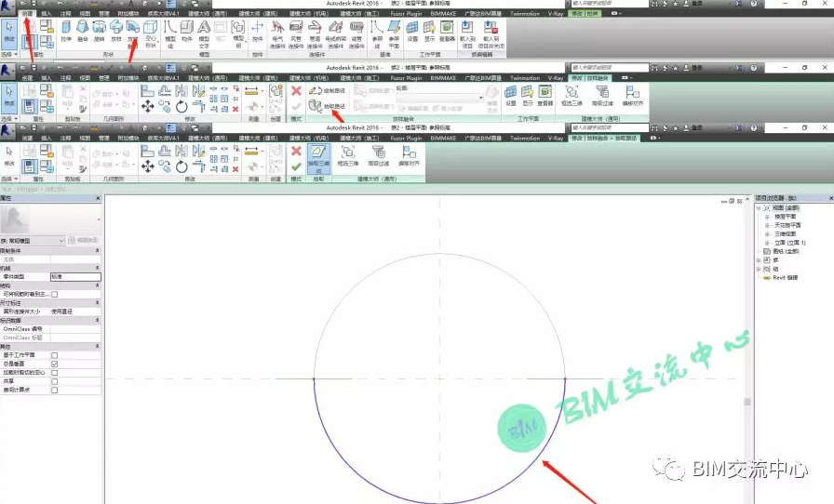Viewport: 834px width, 504px height.
Task: Collapse the 尺寸标注 properties group
Action: [98, 302]
